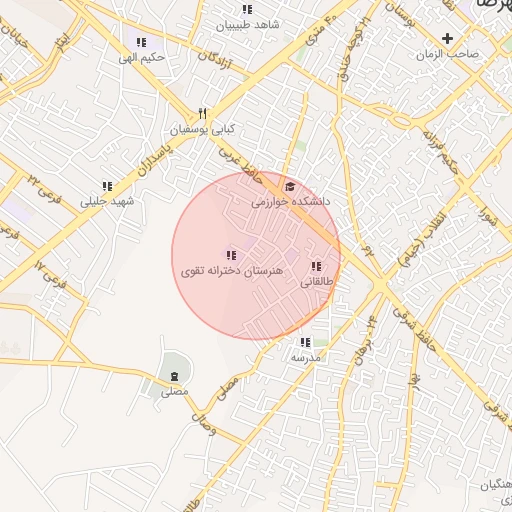Click the ۴۴ - برهان street label
The width and height of the screenshot is (512, 512).
pyautogui.click(x=364, y=340)
